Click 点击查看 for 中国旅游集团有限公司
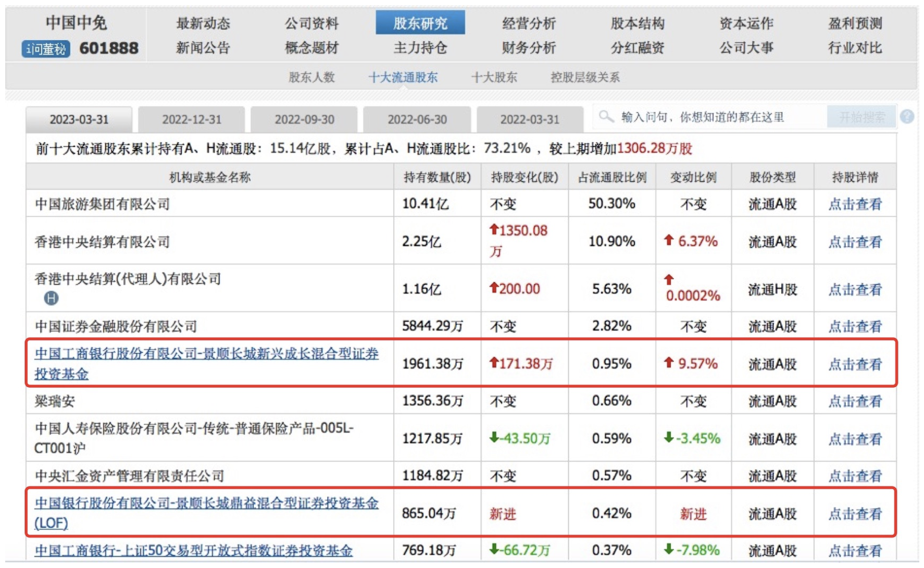 [x=855, y=204]
